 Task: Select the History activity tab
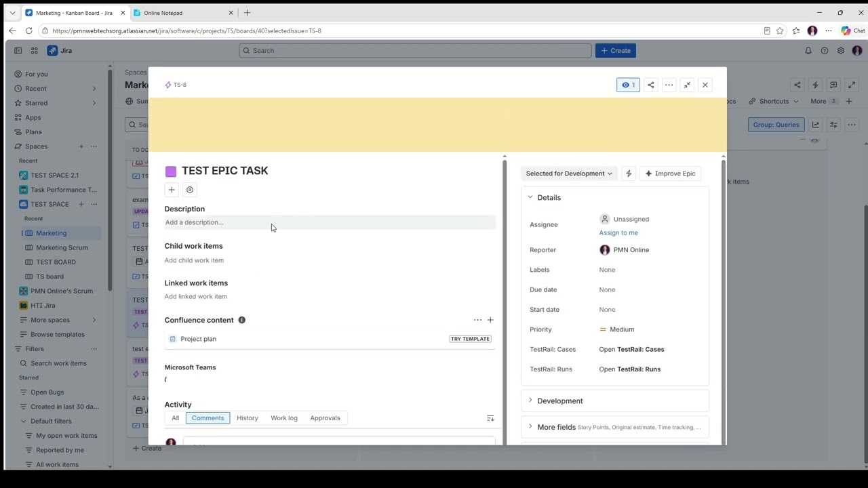[248, 418]
